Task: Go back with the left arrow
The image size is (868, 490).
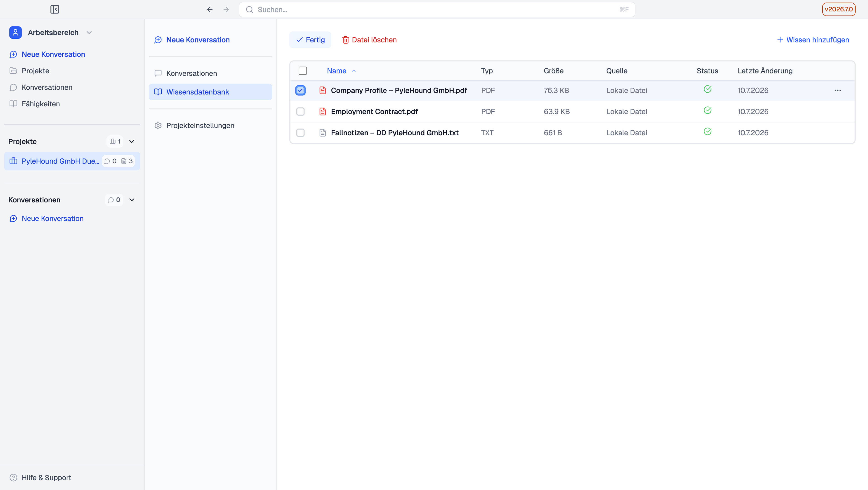Action: (x=210, y=9)
